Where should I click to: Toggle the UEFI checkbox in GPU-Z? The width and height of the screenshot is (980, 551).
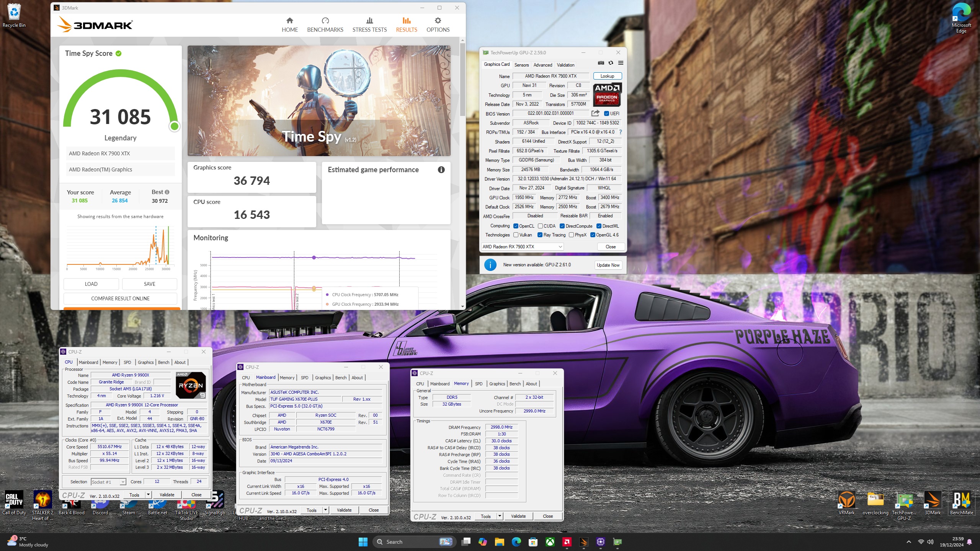pyautogui.click(x=606, y=114)
